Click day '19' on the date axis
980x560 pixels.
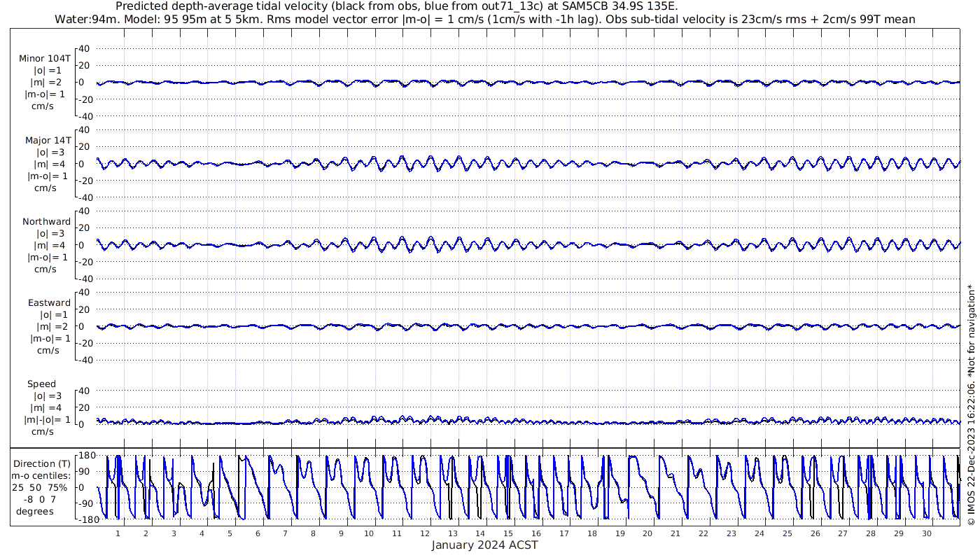(x=620, y=533)
